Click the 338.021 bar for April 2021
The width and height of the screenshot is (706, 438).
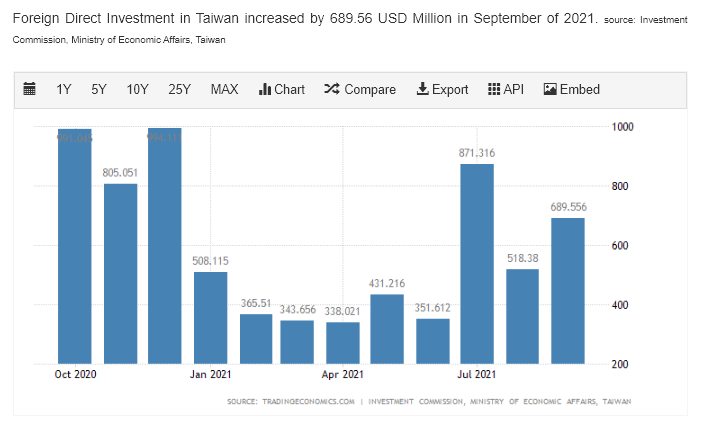pyautogui.click(x=343, y=343)
